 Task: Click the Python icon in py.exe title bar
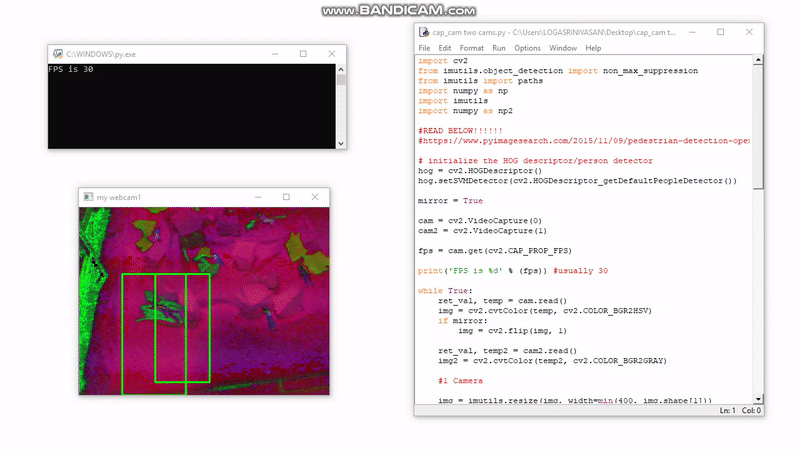[x=57, y=53]
